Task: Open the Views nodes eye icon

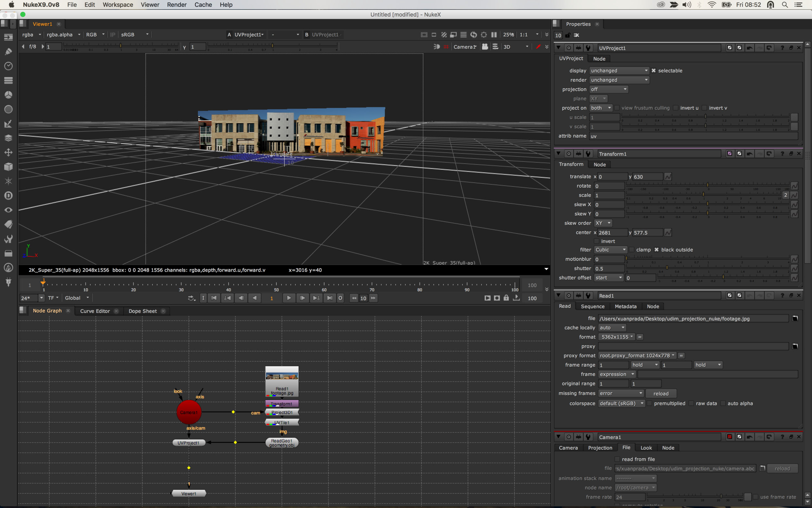Action: click(8, 210)
